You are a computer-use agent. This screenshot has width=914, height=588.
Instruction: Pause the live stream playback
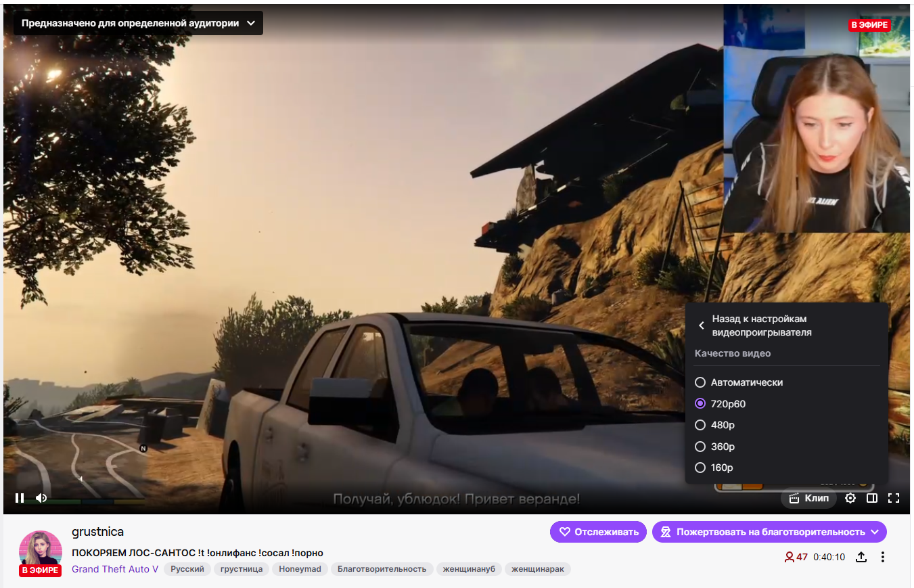[20, 498]
